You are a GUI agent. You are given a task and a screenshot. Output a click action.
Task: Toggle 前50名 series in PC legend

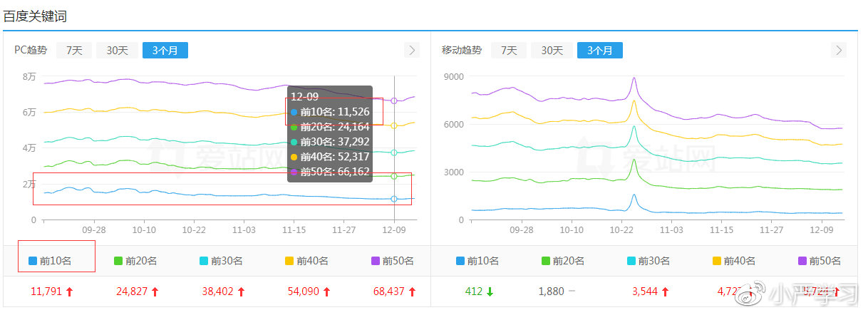pos(392,261)
